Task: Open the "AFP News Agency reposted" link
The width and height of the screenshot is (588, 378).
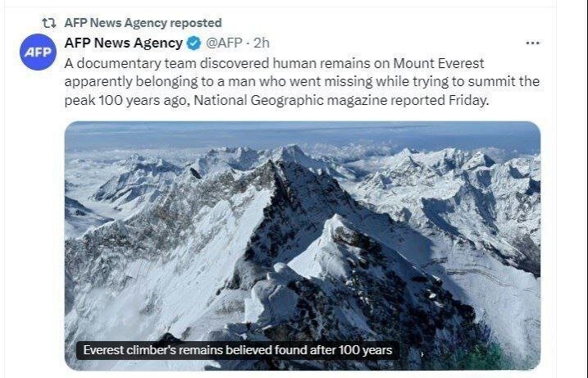Action: click(x=142, y=23)
